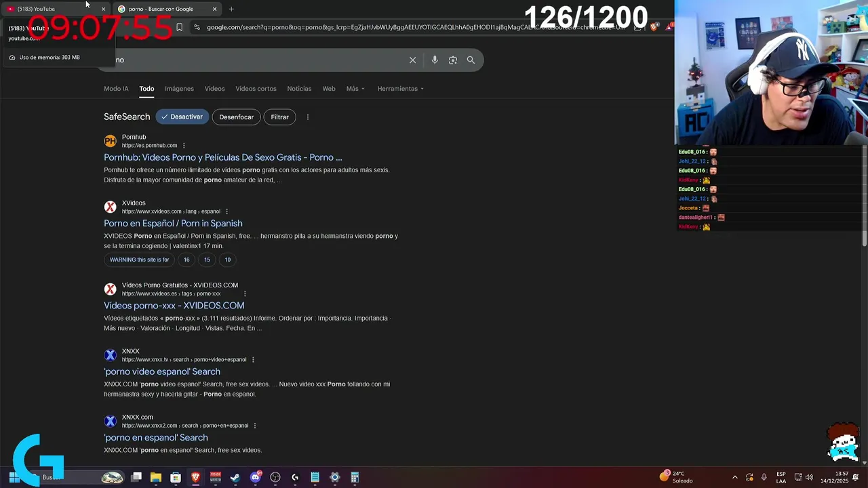Toggle SafeSearch Desactivar option
The image size is (868, 488).
click(x=182, y=117)
